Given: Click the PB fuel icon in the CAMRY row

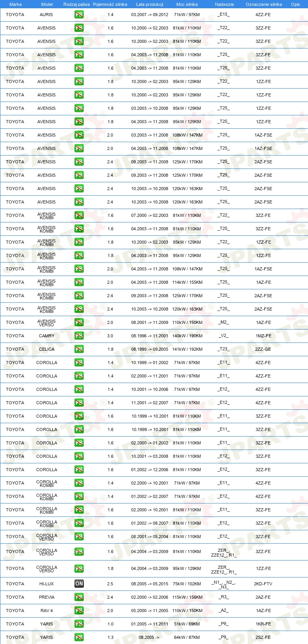Looking at the screenshot, I should coord(79,336).
